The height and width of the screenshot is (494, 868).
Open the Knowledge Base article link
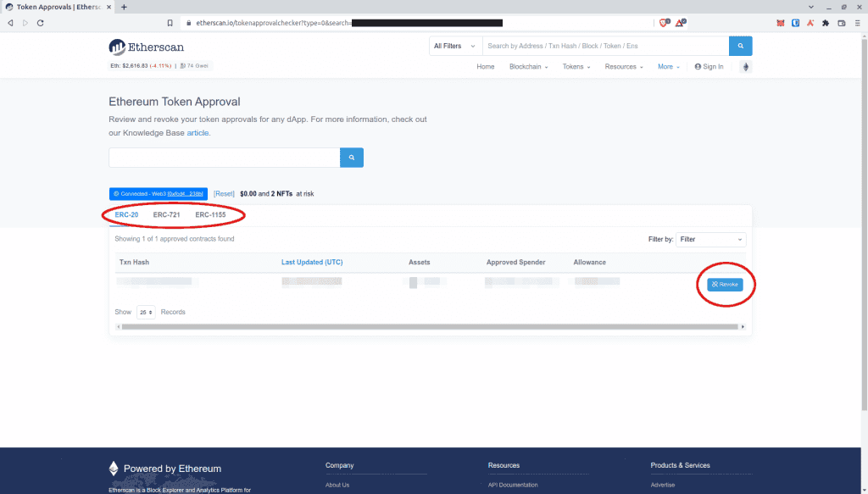(x=198, y=133)
